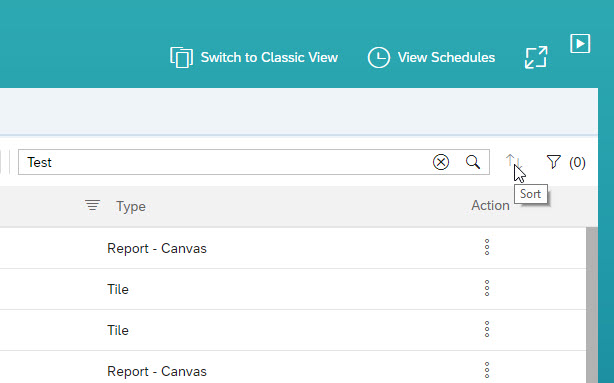The height and width of the screenshot is (383, 614).
Task: Open action menu for first Tile row
Action: (x=487, y=289)
